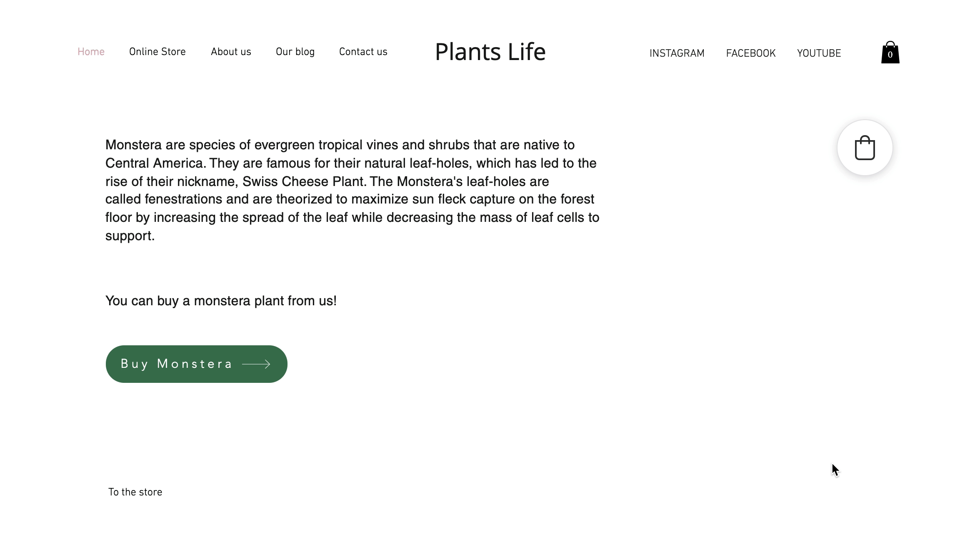
Task: Follow the YOUTUBE link
Action: tap(819, 53)
